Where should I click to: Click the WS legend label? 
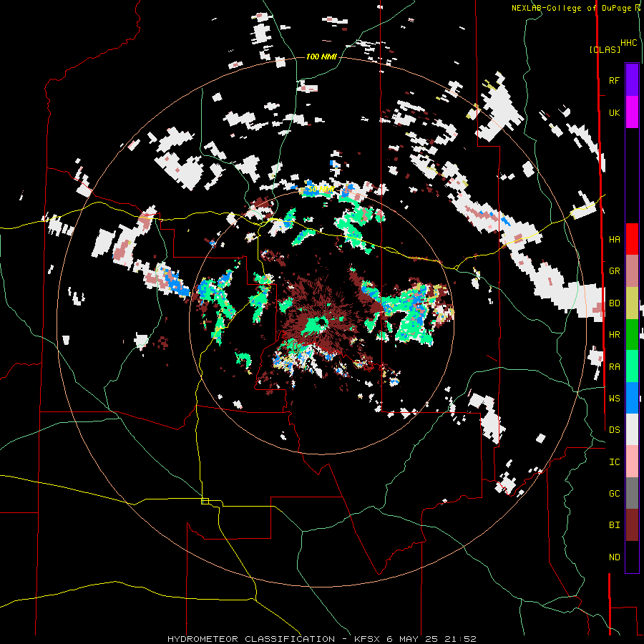pos(614,399)
